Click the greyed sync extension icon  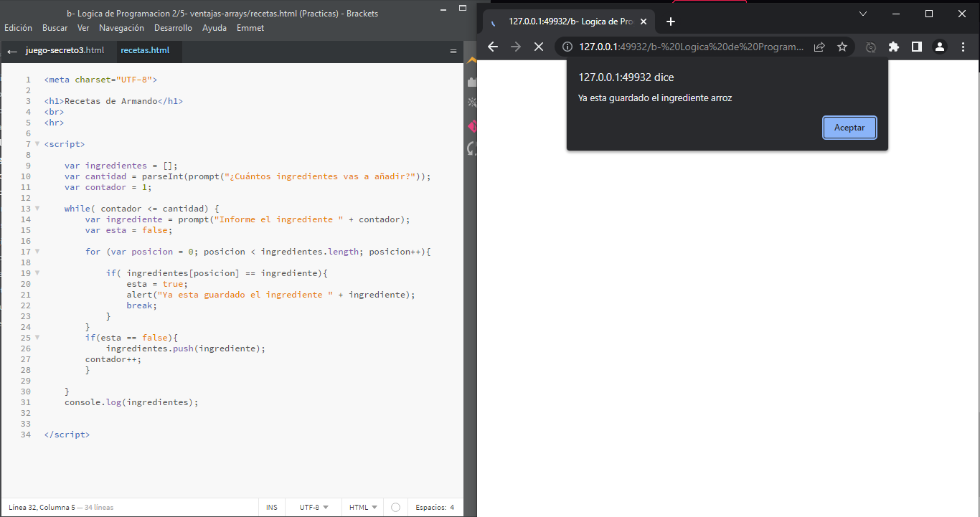pyautogui.click(x=871, y=47)
